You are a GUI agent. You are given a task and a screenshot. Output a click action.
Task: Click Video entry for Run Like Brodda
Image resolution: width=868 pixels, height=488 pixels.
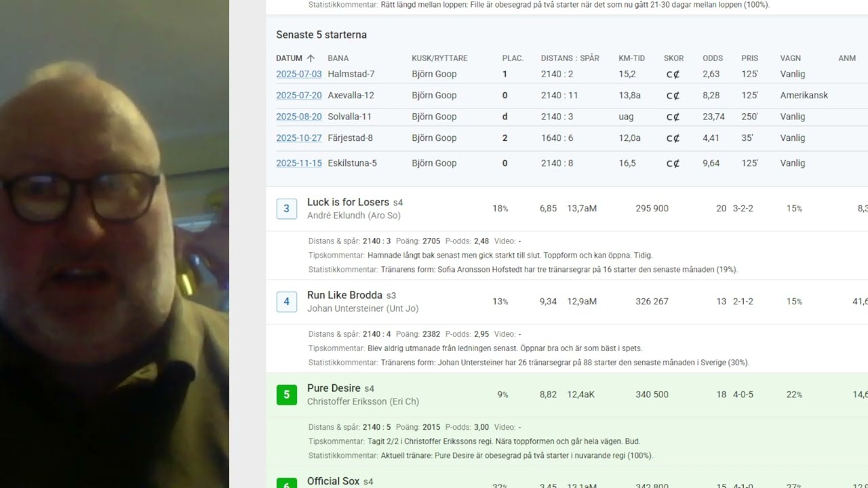507,334
